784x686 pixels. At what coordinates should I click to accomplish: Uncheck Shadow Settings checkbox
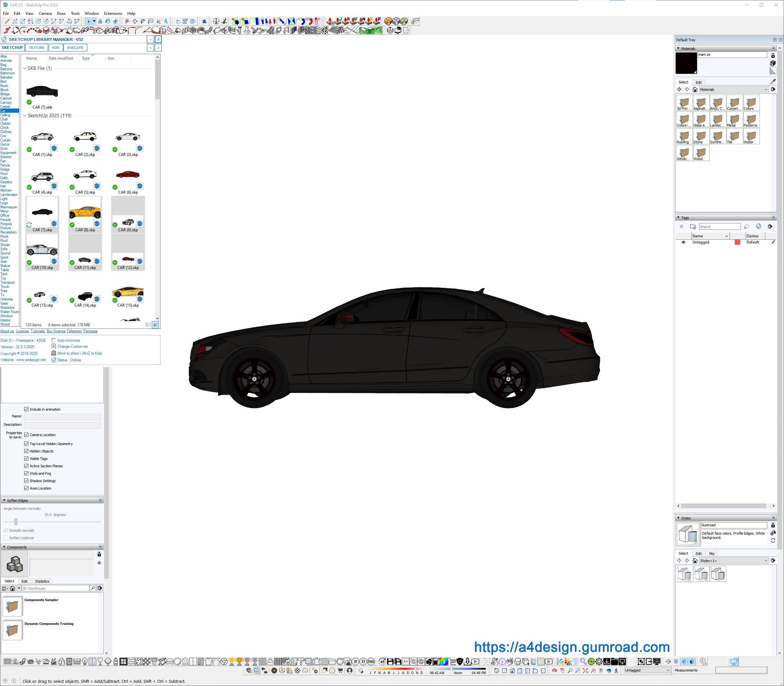26,481
